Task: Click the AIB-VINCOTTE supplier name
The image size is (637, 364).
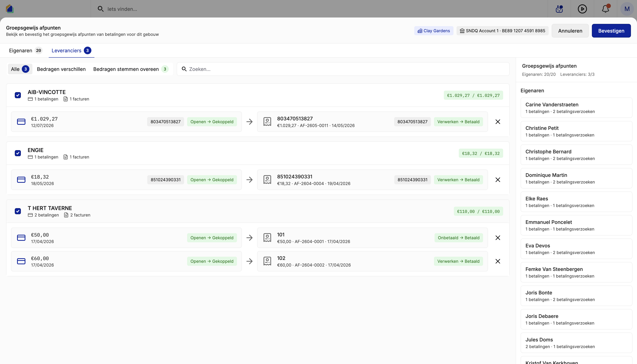Action: click(x=46, y=92)
